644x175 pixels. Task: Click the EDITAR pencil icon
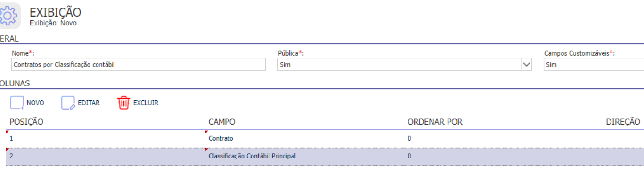click(x=68, y=103)
